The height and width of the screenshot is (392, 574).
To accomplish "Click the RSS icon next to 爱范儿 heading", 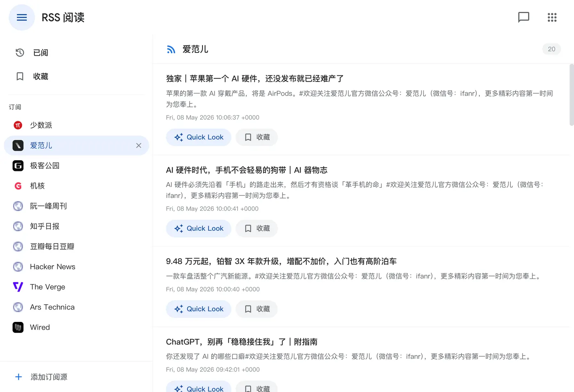I will click(x=171, y=50).
